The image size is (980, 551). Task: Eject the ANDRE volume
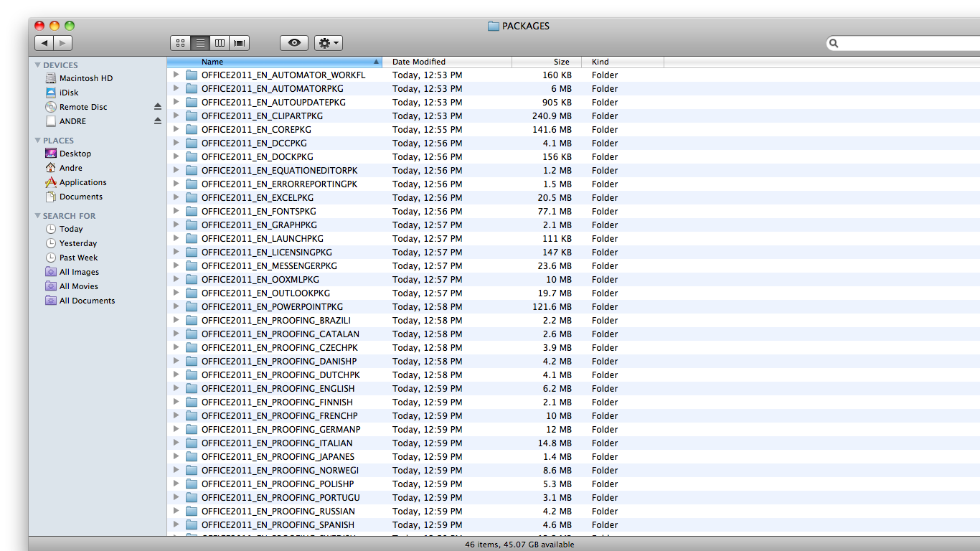[158, 121]
